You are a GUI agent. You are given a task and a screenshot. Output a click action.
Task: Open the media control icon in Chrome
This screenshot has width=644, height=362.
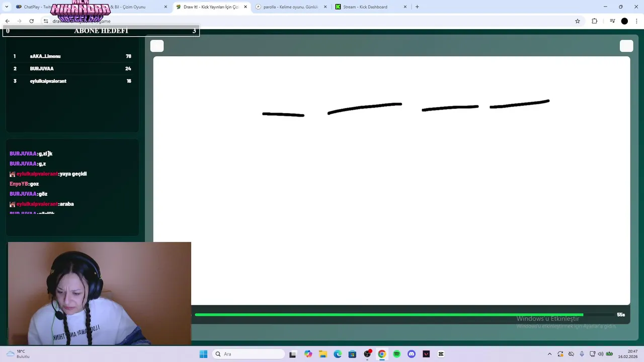[x=612, y=21]
